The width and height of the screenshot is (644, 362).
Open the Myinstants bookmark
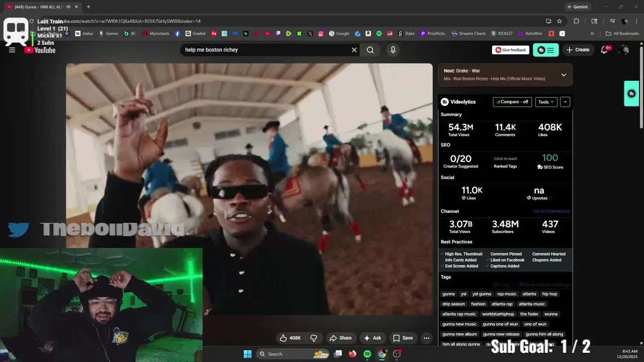click(156, 34)
